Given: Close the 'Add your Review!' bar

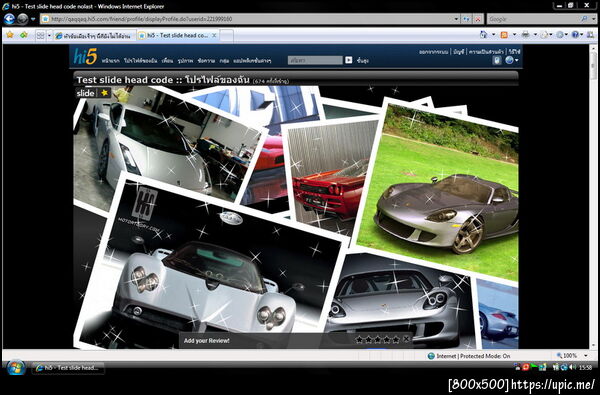Looking at the screenshot, I should coord(406,339).
